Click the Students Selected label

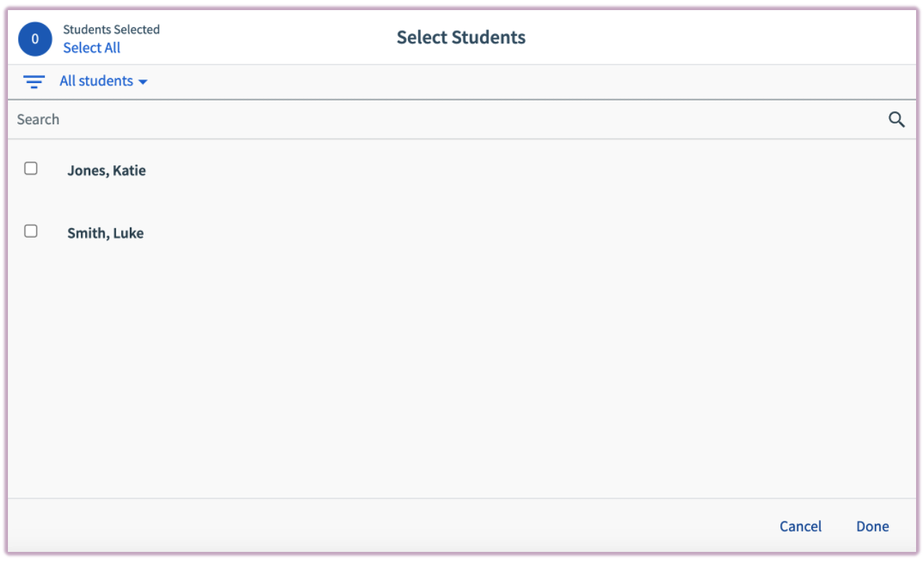(x=111, y=30)
